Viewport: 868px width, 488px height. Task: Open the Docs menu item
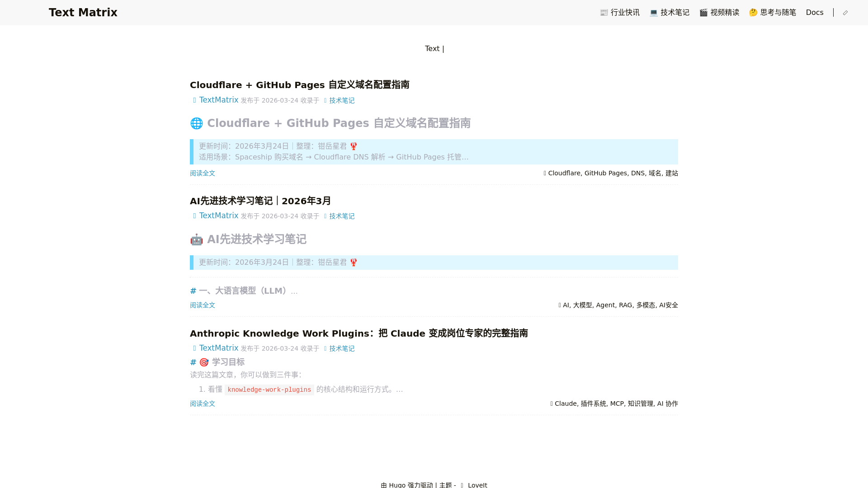(815, 13)
